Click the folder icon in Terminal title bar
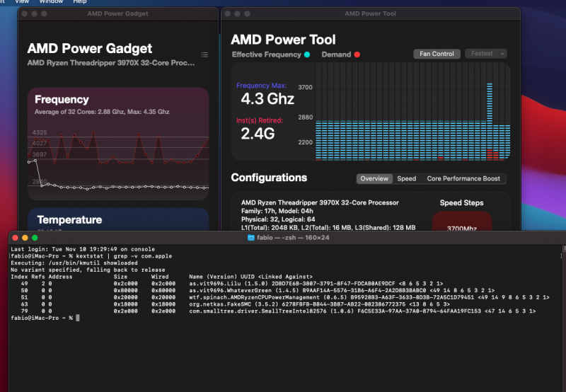The width and height of the screenshot is (566, 392). pos(250,238)
